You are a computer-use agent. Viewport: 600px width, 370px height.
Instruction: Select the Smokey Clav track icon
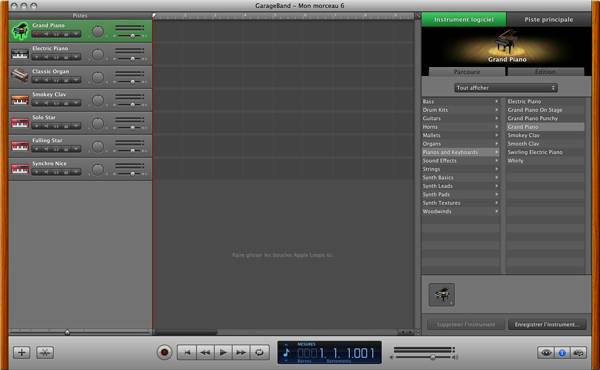[x=20, y=99]
